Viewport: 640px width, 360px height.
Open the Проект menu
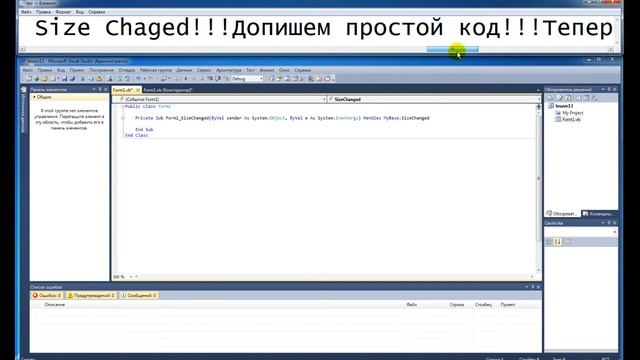77,70
